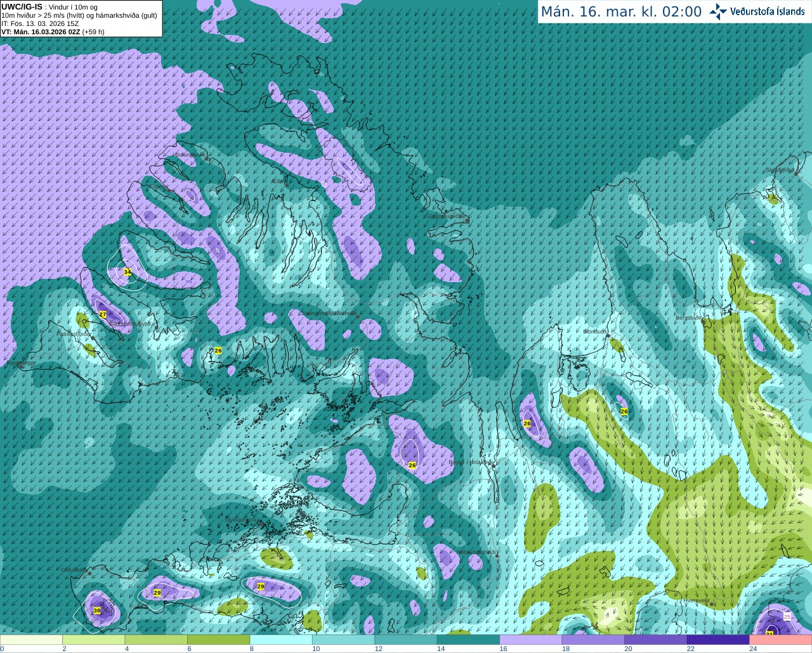Click the Siglufjörður station label

pyautogui.click(x=780, y=170)
